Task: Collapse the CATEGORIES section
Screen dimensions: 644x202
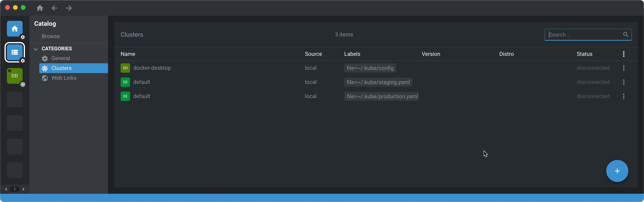Action: point(36,49)
